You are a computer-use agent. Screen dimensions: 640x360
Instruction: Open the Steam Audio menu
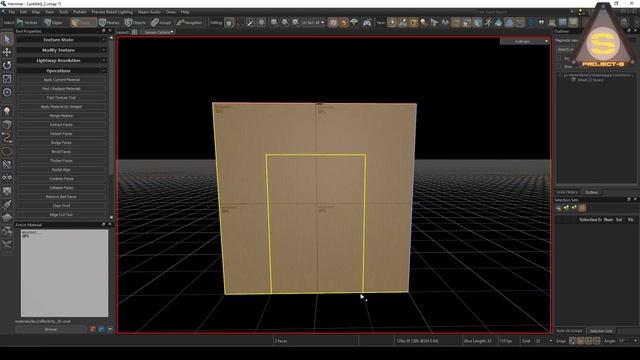tap(149, 12)
